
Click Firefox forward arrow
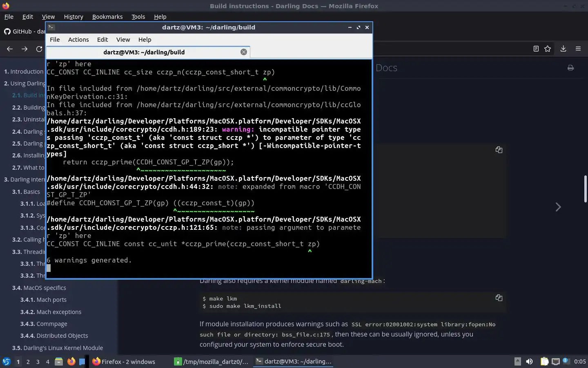tap(24, 49)
